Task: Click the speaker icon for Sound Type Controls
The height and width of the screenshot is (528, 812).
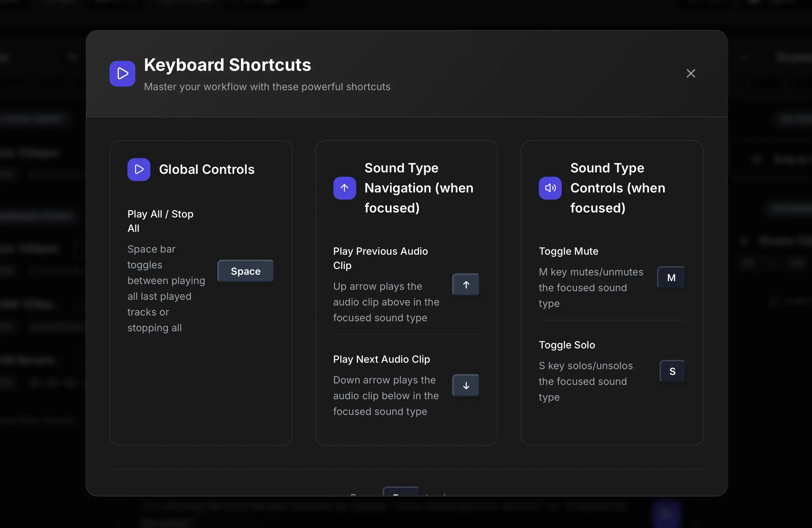Action: [x=550, y=188]
